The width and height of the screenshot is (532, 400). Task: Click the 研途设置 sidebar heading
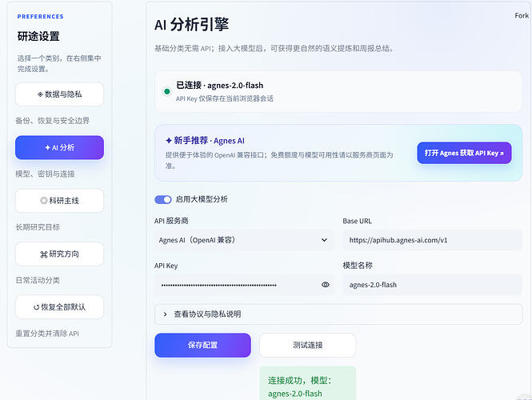tap(38, 36)
